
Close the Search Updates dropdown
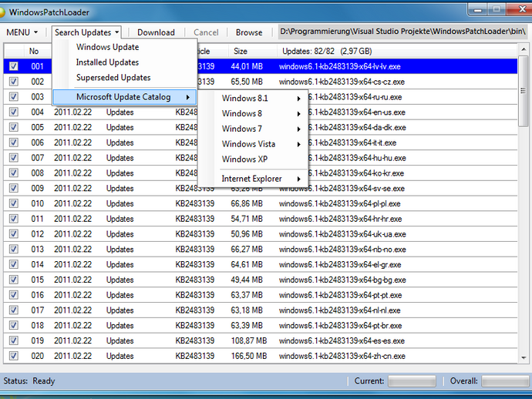[x=87, y=32]
